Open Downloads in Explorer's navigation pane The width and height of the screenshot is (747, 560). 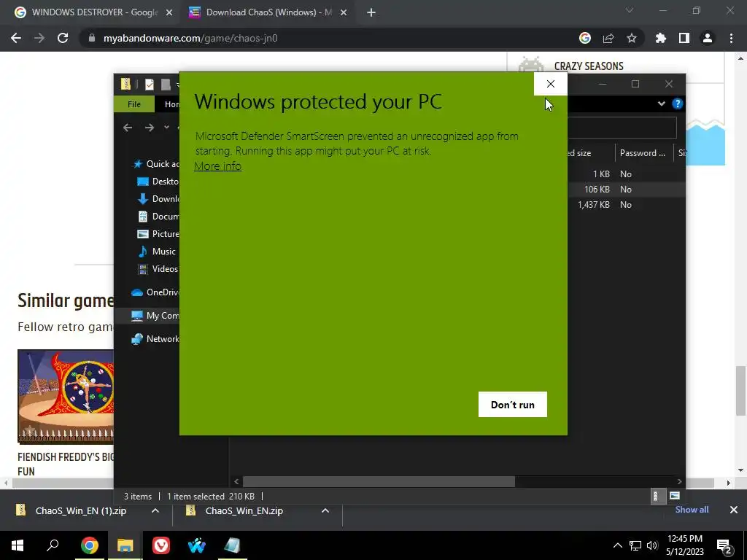(158, 199)
